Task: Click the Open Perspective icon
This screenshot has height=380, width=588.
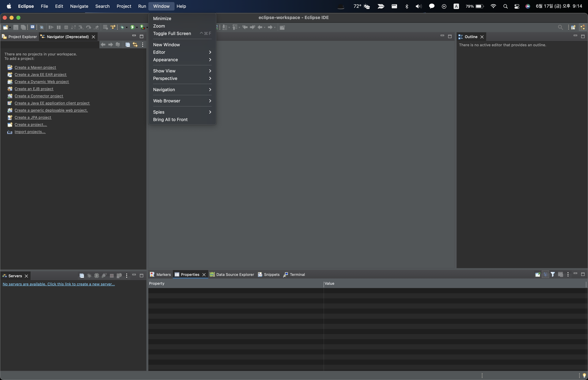Action: 573,27
